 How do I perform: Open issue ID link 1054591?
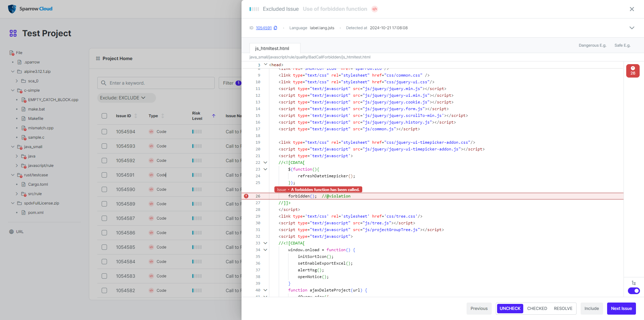[264, 28]
